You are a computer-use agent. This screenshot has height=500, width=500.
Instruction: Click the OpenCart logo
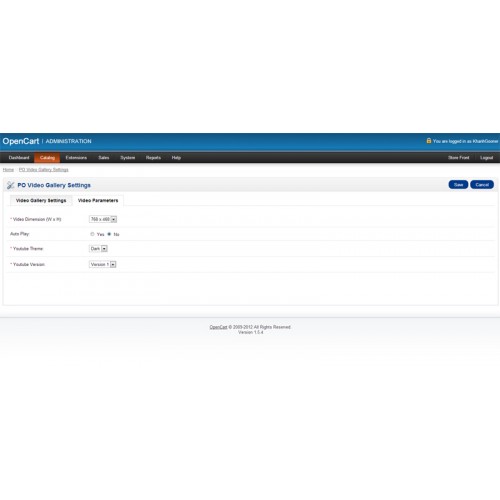[21, 141]
